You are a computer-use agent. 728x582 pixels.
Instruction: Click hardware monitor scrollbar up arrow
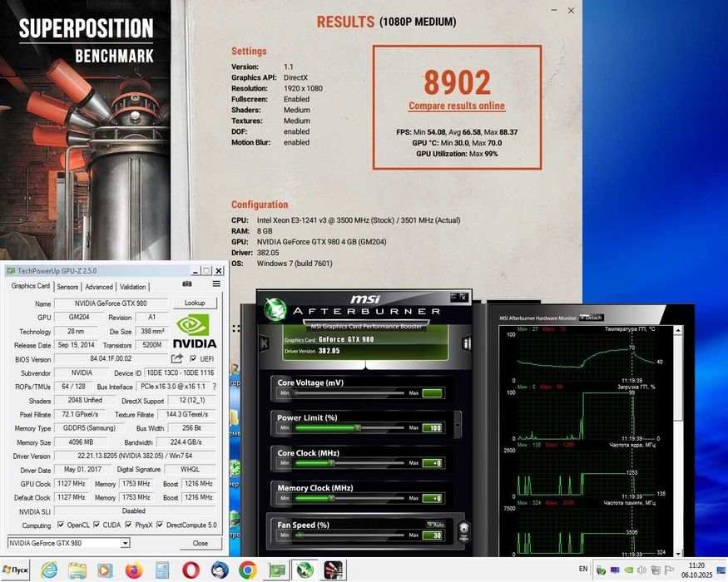click(678, 329)
